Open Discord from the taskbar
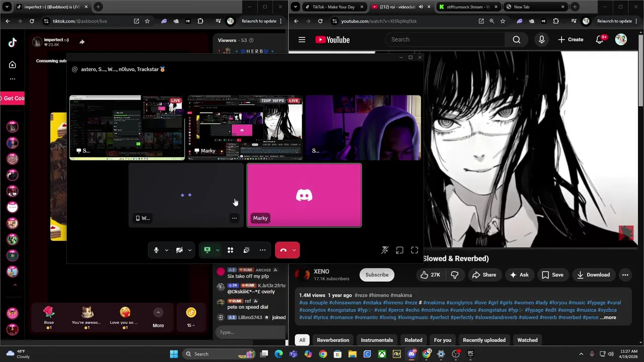 [x=412, y=354]
